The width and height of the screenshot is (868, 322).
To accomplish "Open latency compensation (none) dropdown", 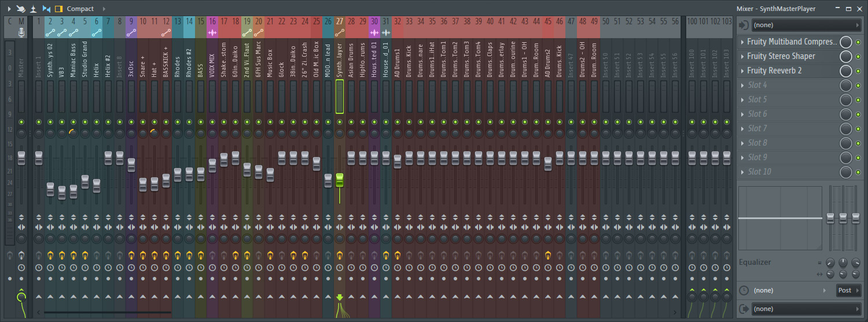I will (x=791, y=290).
